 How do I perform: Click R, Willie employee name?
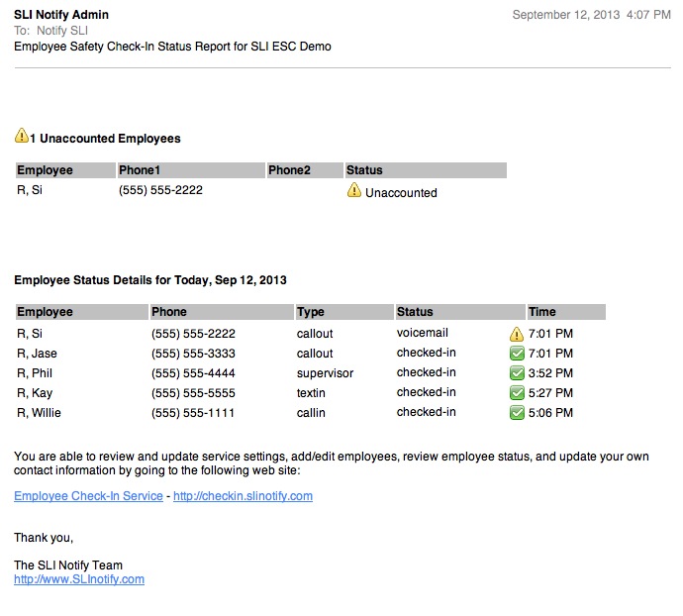[x=39, y=413]
